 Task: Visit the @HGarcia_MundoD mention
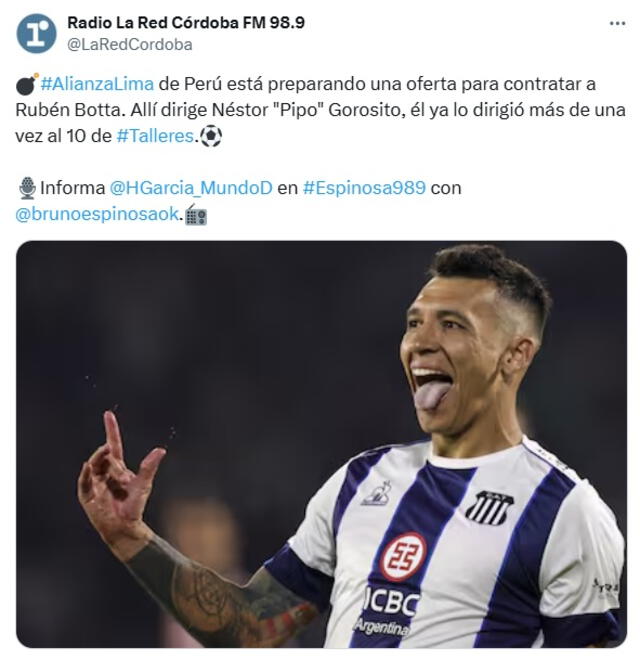point(191,188)
